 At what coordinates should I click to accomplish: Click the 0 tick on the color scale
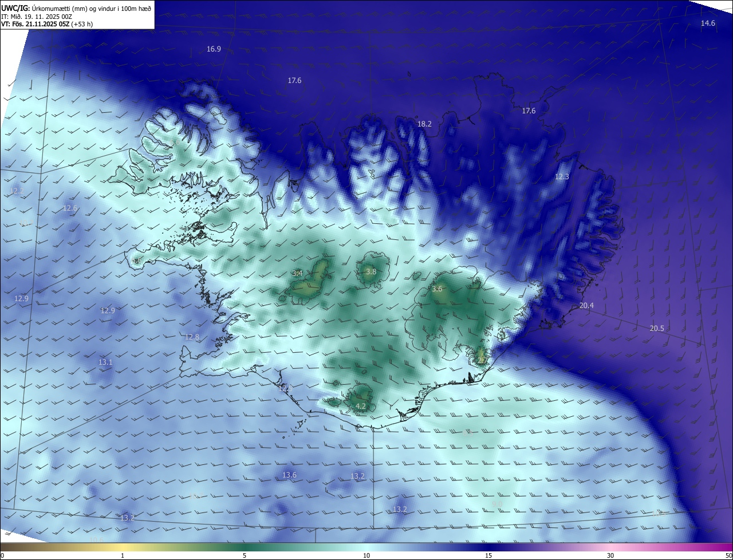[x=2, y=555]
